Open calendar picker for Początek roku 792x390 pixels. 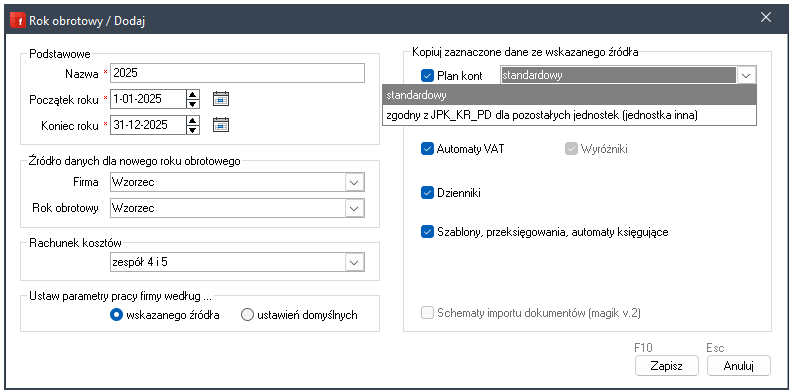tap(220, 99)
